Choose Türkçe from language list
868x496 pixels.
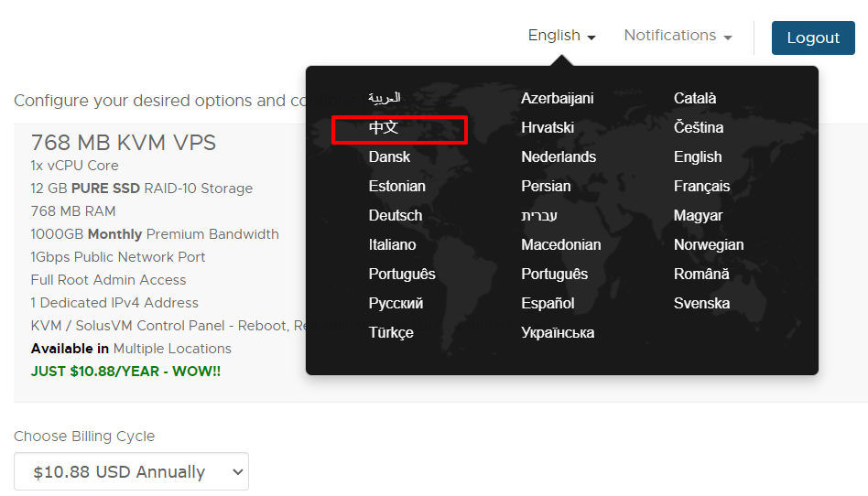[x=391, y=332]
